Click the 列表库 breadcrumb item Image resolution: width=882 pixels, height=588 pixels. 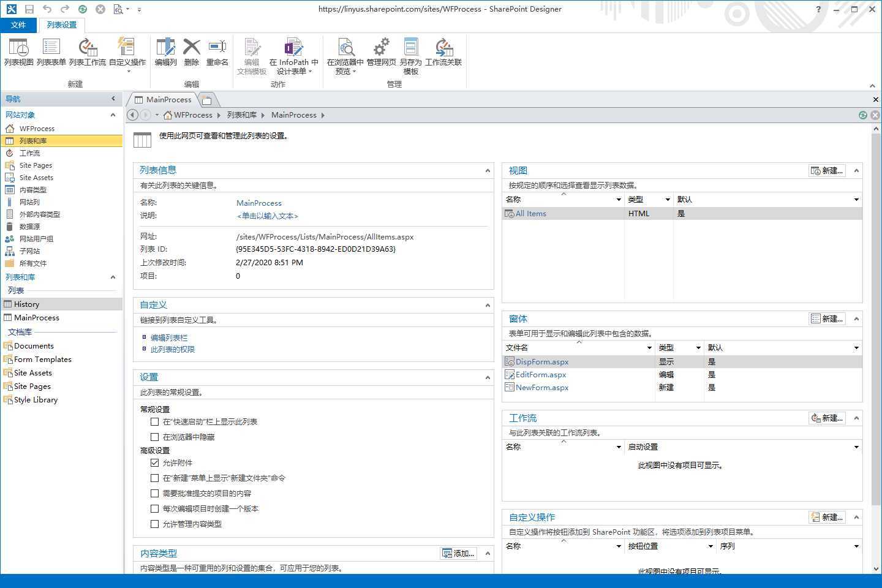coord(241,115)
